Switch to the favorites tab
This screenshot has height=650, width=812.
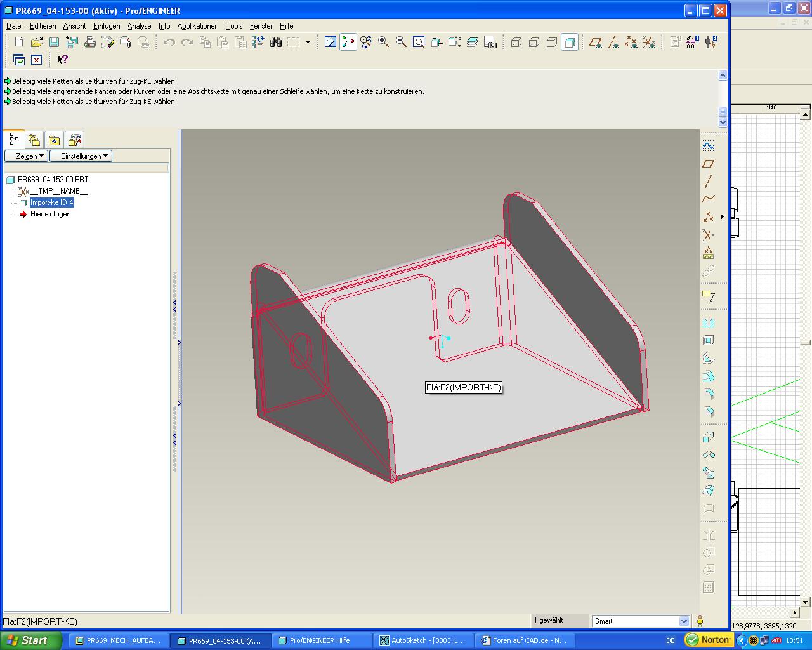coord(55,140)
